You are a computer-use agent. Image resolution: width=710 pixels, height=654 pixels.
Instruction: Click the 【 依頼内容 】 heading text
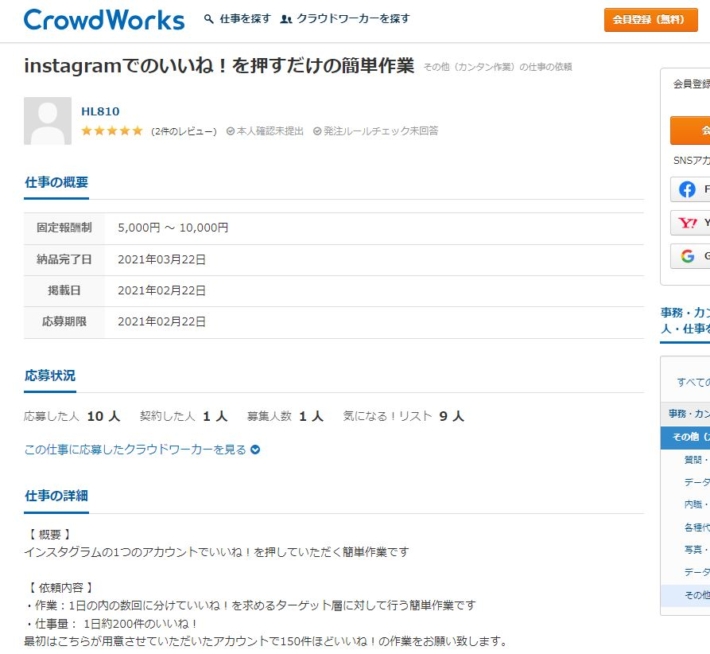(61, 588)
